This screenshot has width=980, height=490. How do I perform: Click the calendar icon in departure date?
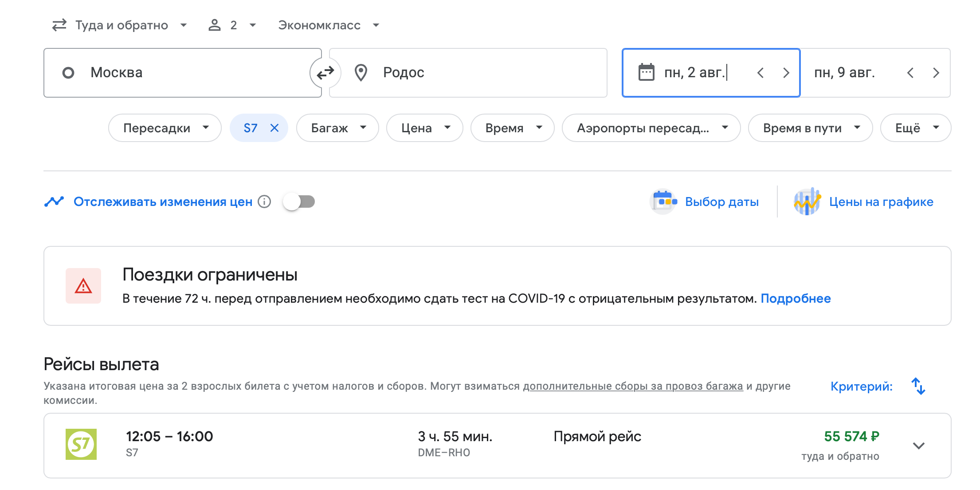(646, 72)
